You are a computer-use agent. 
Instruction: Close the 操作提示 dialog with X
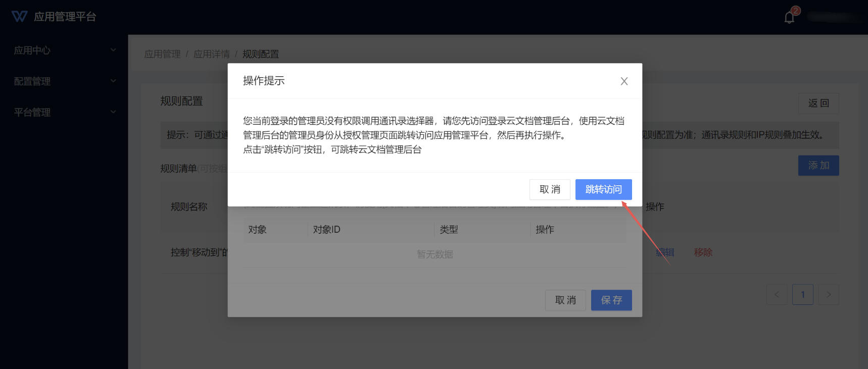[x=624, y=81]
